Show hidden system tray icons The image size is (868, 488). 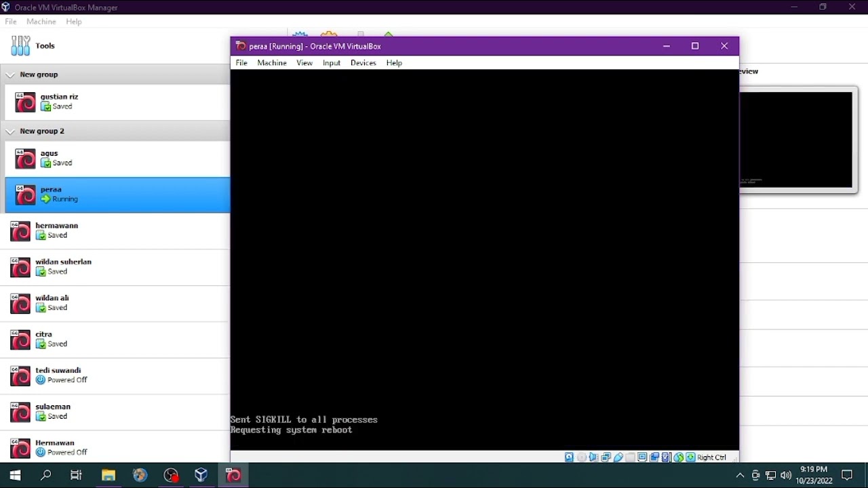tap(740, 475)
